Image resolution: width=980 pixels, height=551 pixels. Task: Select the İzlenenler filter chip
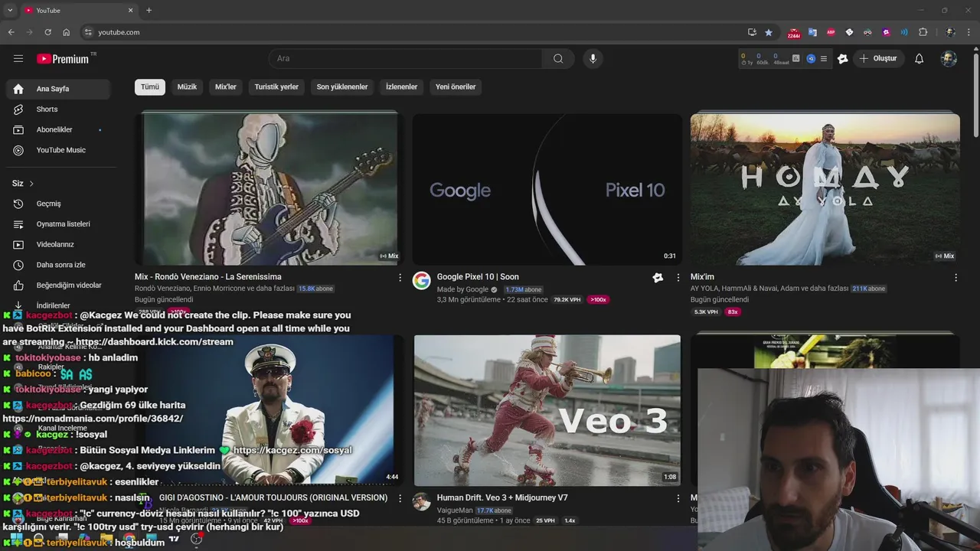click(x=401, y=86)
